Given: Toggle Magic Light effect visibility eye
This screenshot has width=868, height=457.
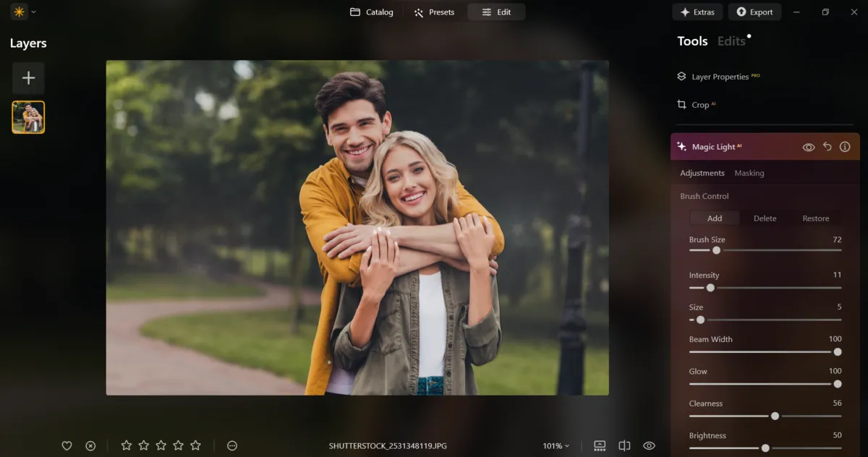Looking at the screenshot, I should click(x=808, y=146).
